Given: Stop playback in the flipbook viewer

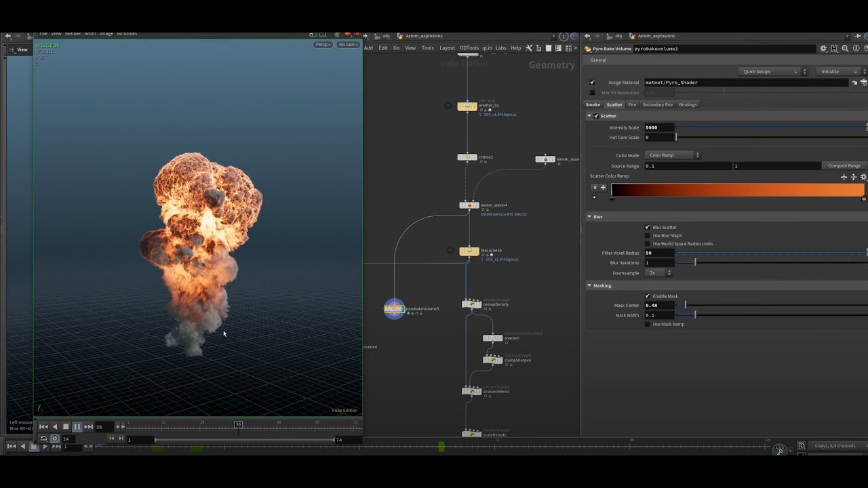Looking at the screenshot, I should (x=66, y=426).
